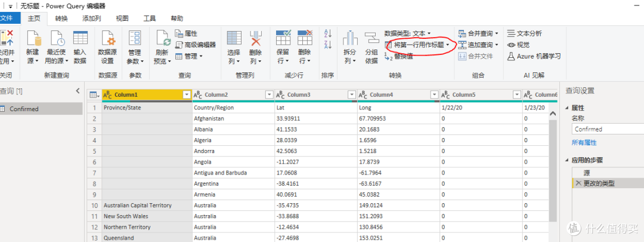Click the New South Wales cell
The width and height of the screenshot is (644, 242).
(147, 216)
